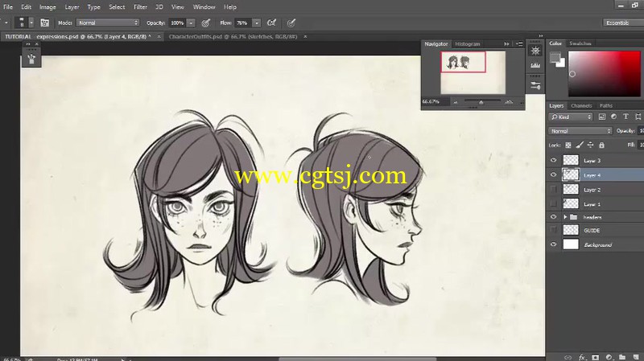This screenshot has height=361, width=644.
Task: Switch to the CharacterOutfits.psd document tab
Action: point(233,36)
